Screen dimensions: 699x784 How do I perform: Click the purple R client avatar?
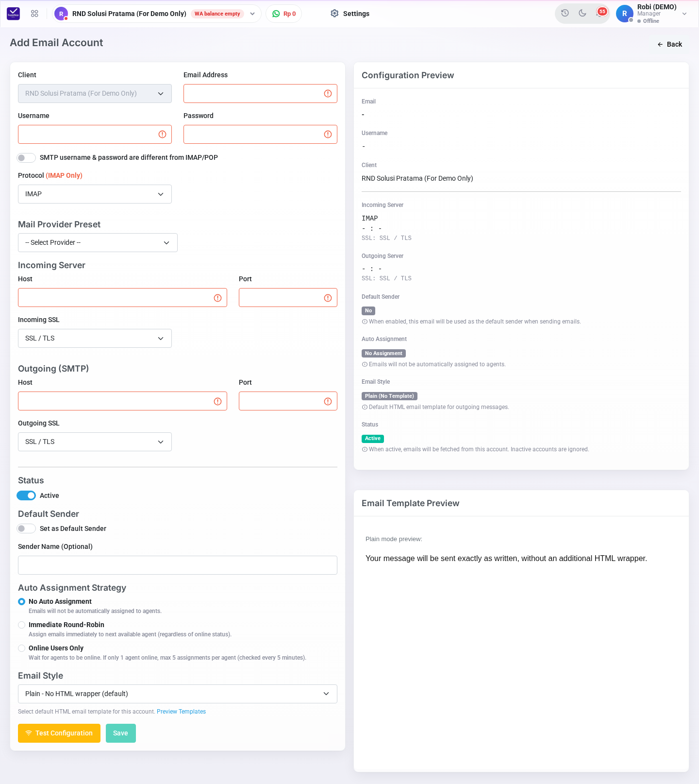click(x=61, y=14)
